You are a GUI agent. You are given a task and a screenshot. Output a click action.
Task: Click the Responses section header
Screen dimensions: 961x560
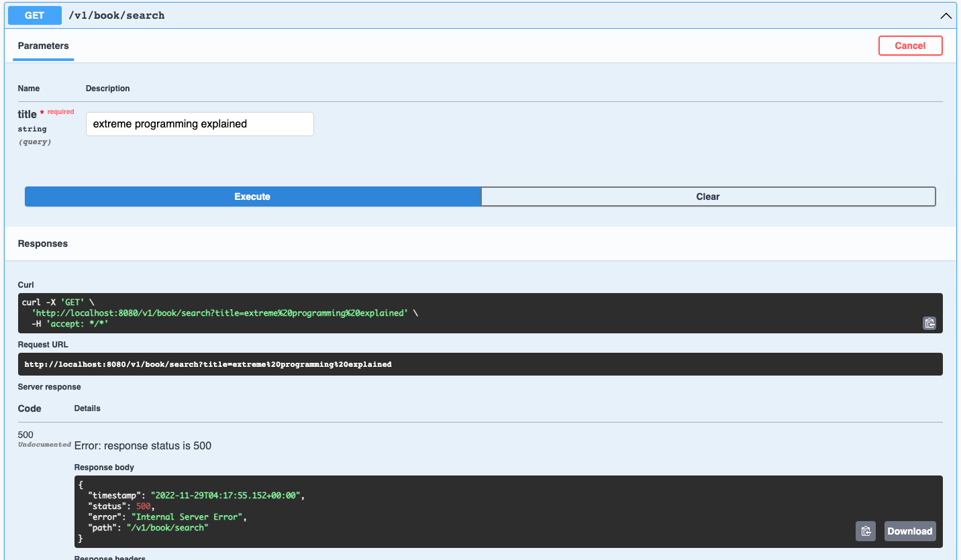pos(43,243)
